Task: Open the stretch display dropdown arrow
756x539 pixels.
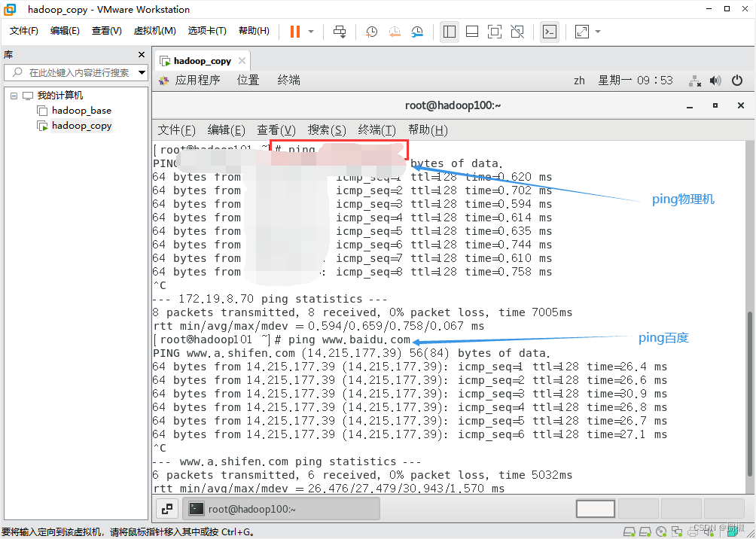Action: pos(598,32)
